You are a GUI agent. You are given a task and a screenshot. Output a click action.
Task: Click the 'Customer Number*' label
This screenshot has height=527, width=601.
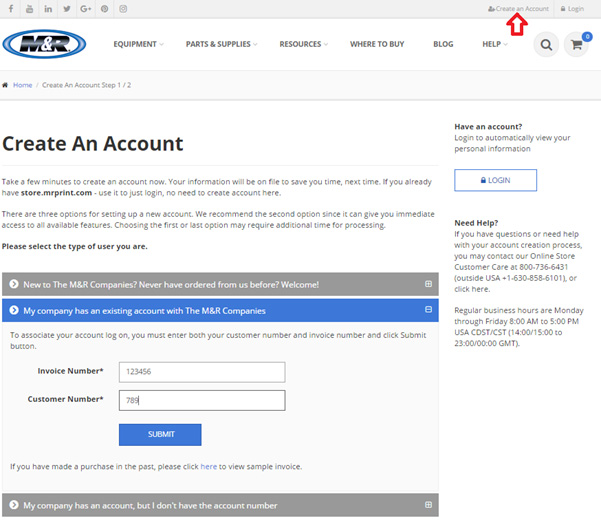click(66, 399)
